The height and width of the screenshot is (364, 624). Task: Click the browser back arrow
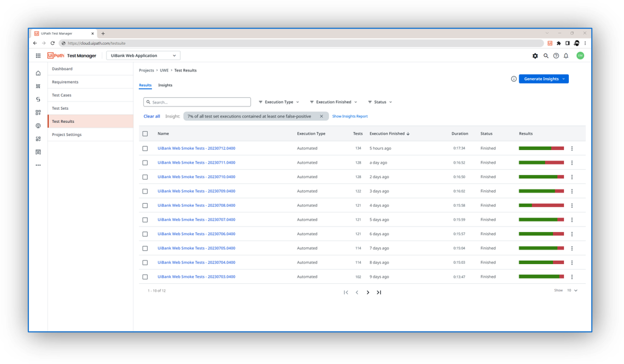point(35,43)
